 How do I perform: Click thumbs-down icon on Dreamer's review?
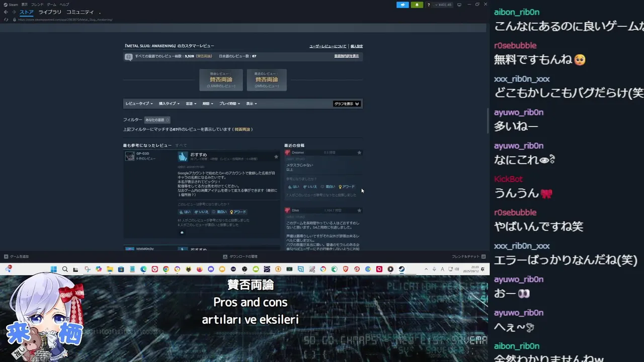[x=288, y=152]
